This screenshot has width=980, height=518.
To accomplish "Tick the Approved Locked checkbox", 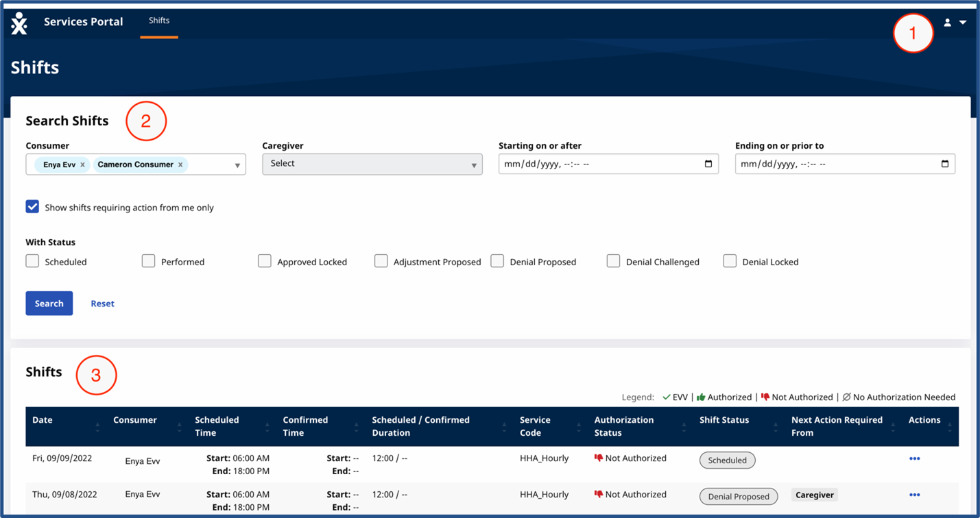I will [265, 261].
